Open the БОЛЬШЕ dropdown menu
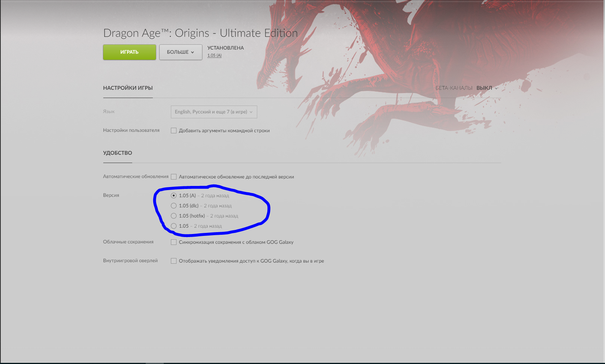Screen dimensions: 605x364 [x=181, y=52]
